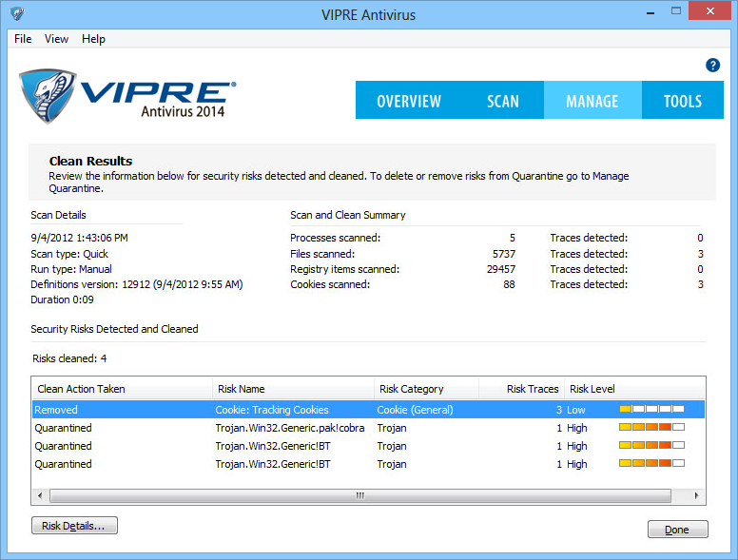The width and height of the screenshot is (738, 560).
Task: Click the Duration 0:09 text
Action: coord(62,299)
